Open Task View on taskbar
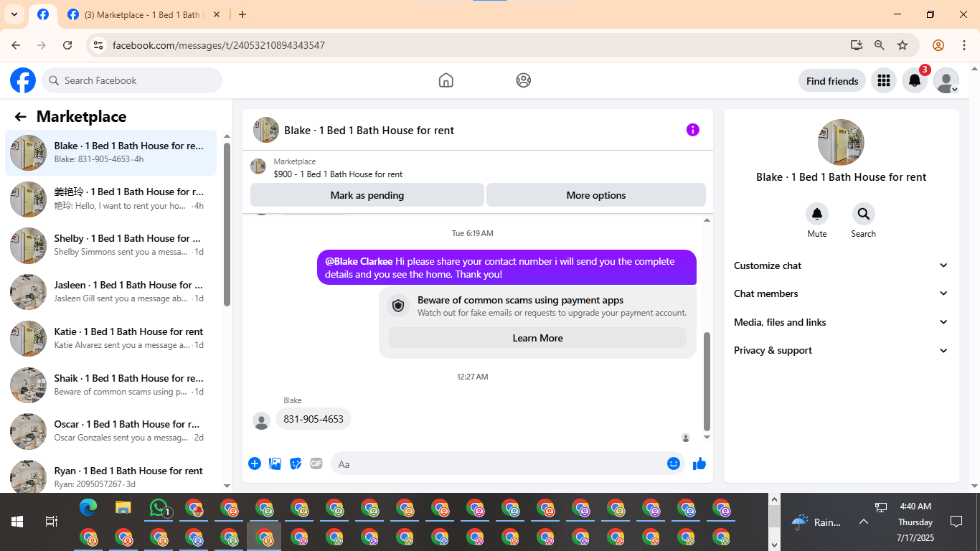Viewport: 980px width, 551px height. [52, 522]
